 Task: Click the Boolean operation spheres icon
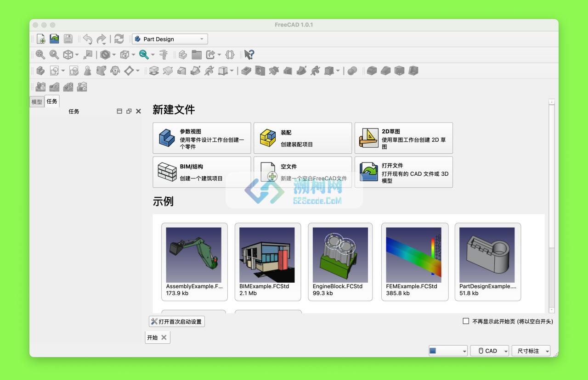pyautogui.click(x=352, y=71)
